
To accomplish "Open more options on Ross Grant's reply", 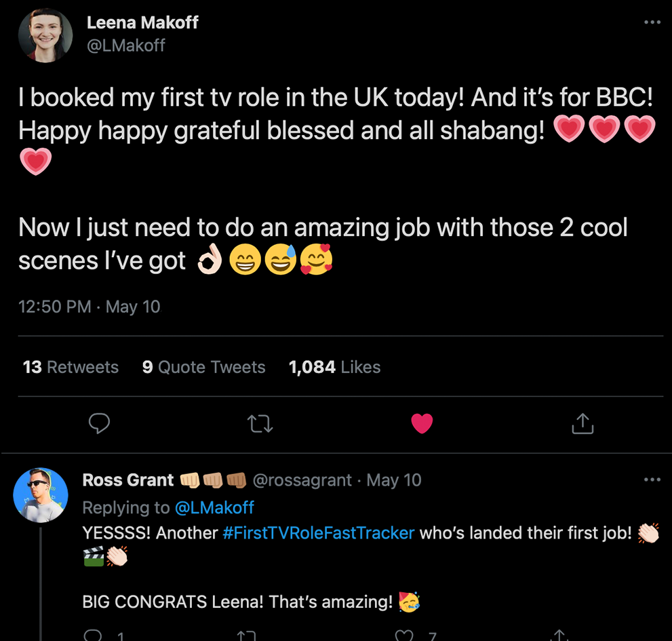I will (x=652, y=480).
